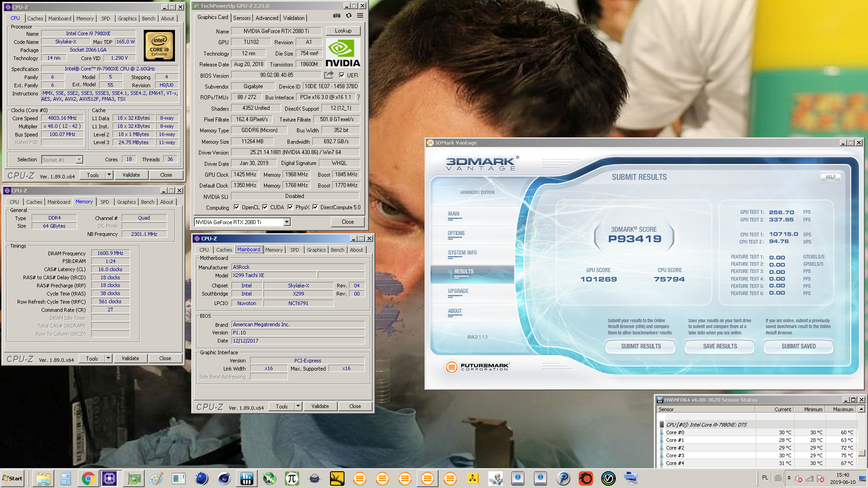Open Graphics tab in CPU-Z CPU window
This screenshot has height=488, width=868.
tap(127, 19)
